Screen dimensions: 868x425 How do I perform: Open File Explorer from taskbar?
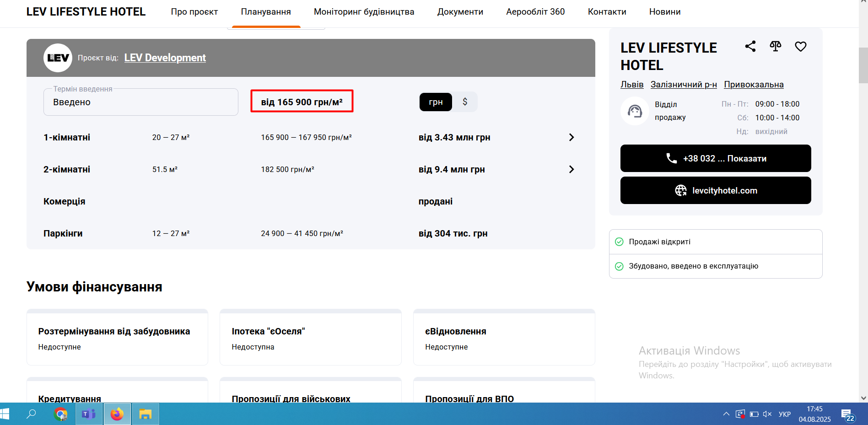tap(146, 414)
